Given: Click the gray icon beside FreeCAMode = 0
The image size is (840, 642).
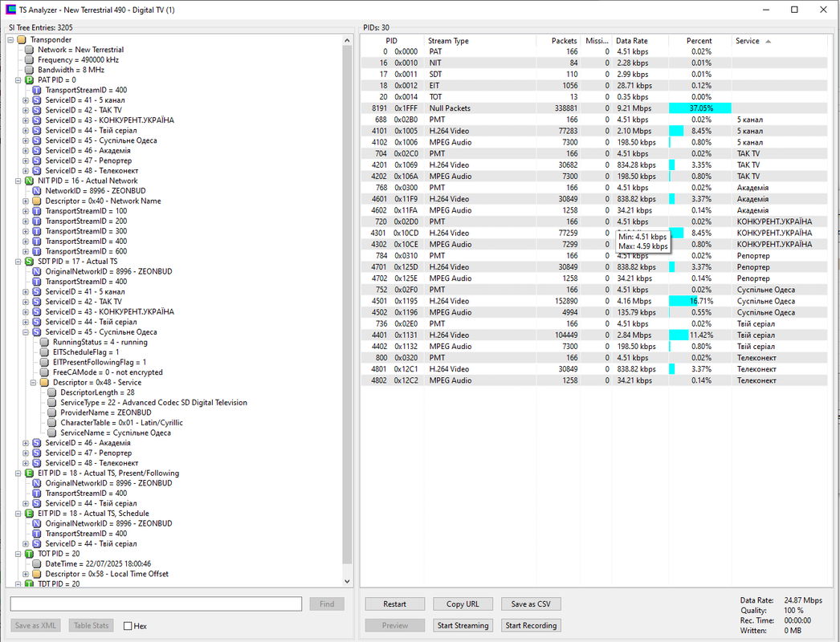Looking at the screenshot, I should coord(44,372).
